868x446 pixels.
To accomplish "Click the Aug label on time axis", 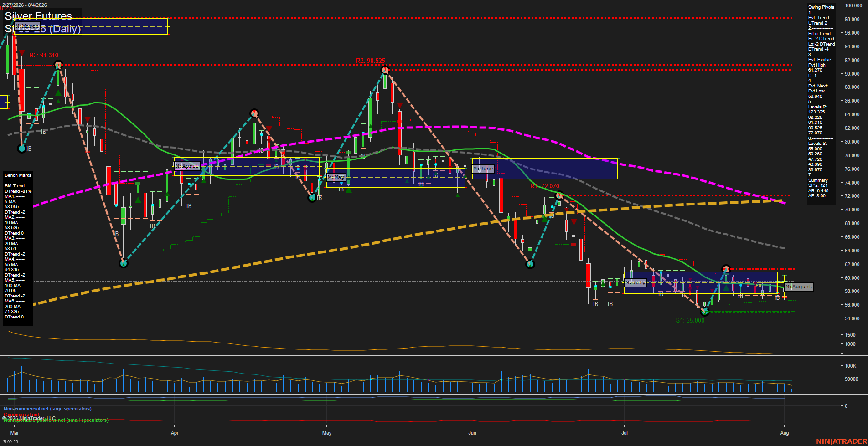I will pyautogui.click(x=785, y=433).
